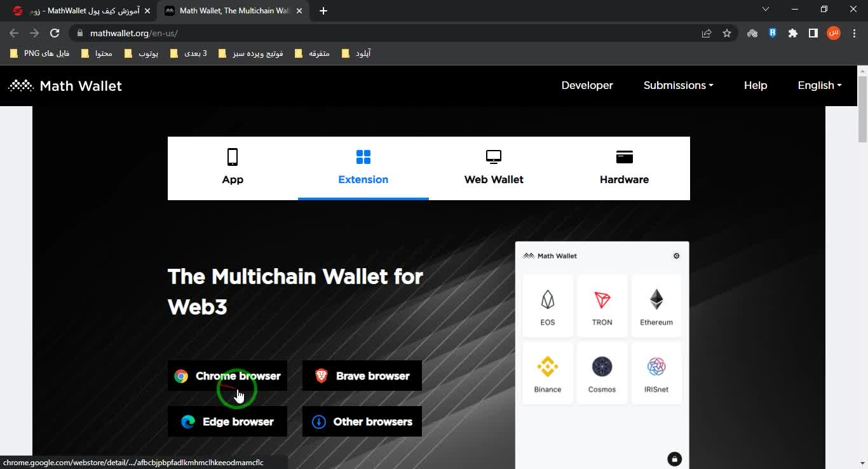Switch to the Web Wallet tab
The height and width of the screenshot is (469, 868).
point(494,168)
